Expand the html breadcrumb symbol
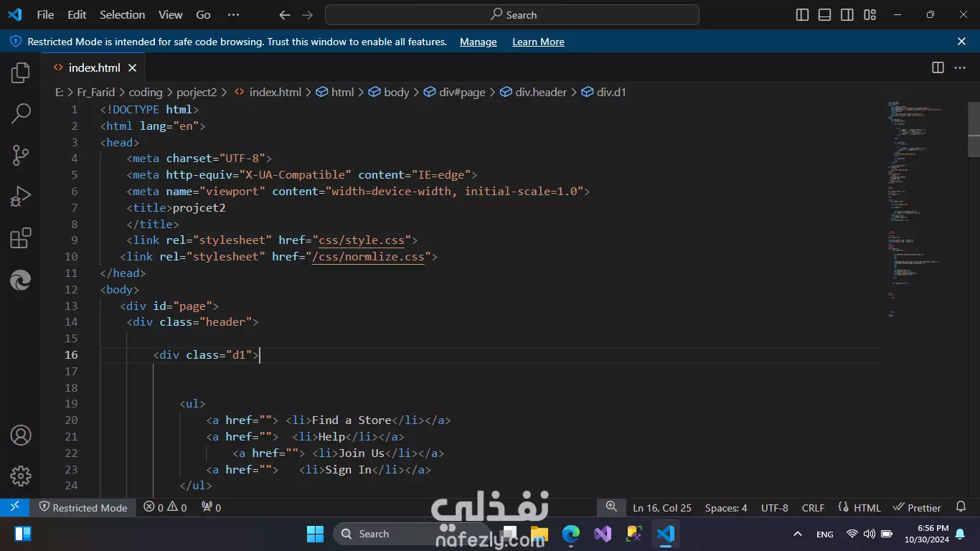 tap(335, 92)
